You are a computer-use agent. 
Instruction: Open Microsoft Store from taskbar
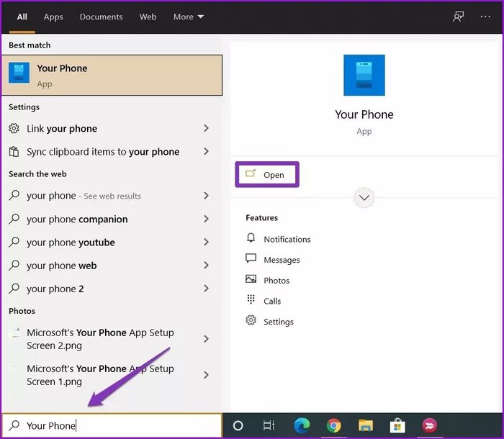[397, 425]
